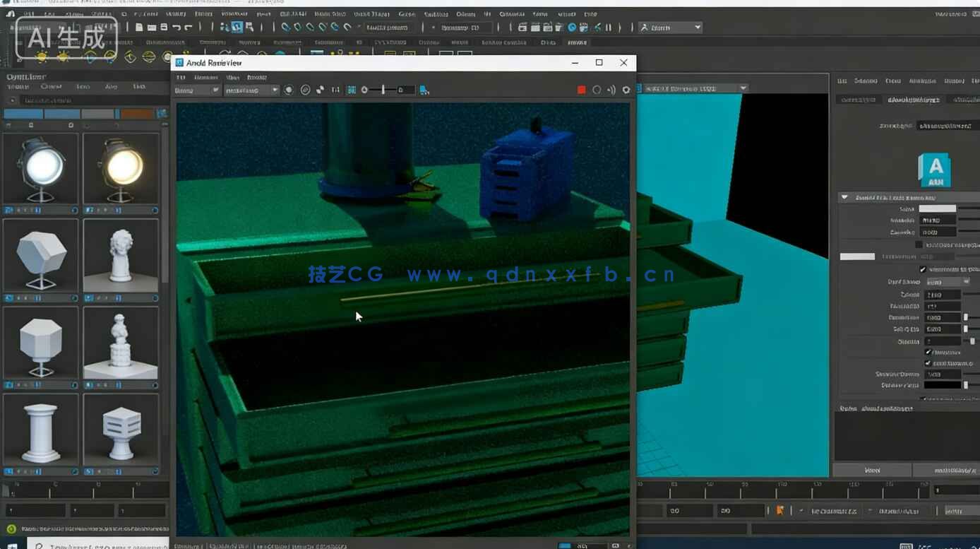Image resolution: width=980 pixels, height=549 pixels.
Task: Open the third render view menu
Action: (x=232, y=77)
